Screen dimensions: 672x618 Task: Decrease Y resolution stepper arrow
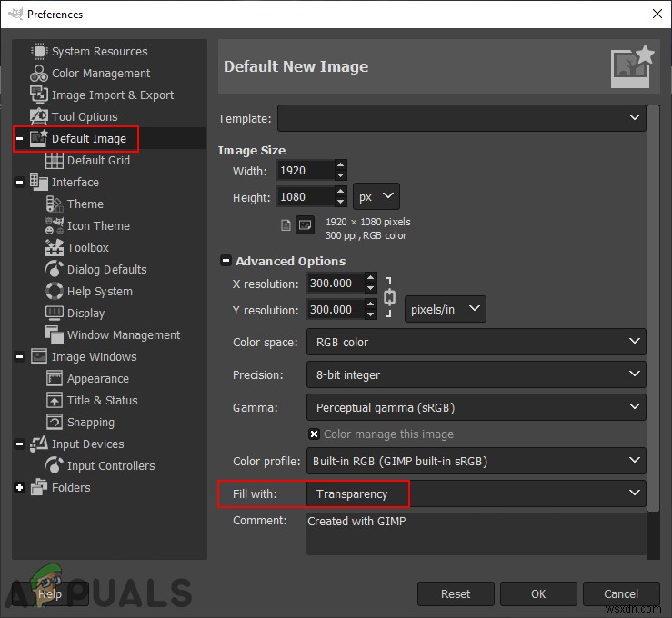pos(371,314)
